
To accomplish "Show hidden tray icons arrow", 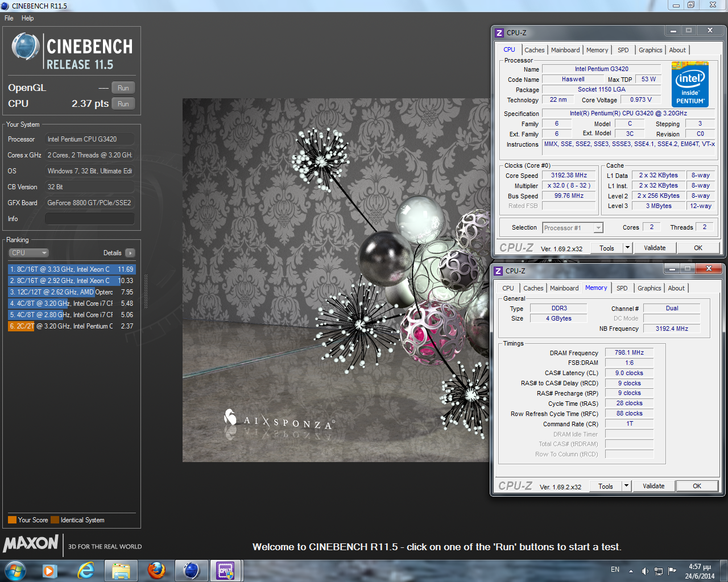I will (x=631, y=571).
